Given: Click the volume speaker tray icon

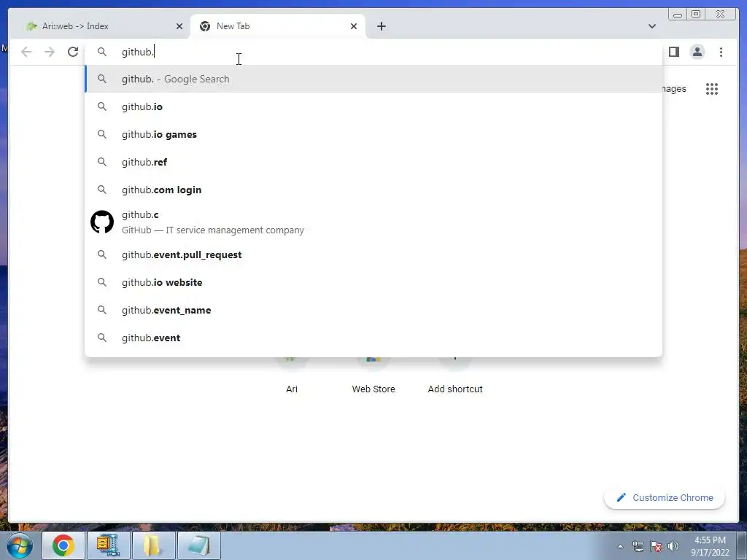Looking at the screenshot, I should [x=673, y=546].
